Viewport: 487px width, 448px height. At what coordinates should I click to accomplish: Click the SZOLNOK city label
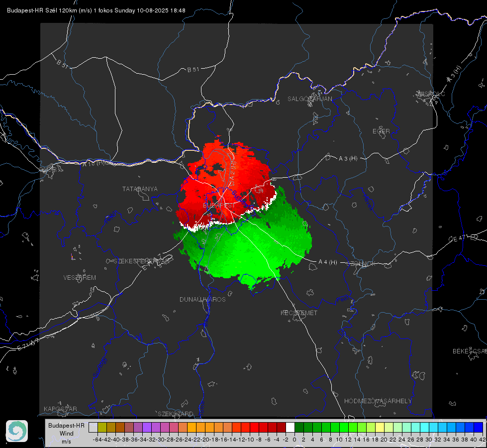coord(362,263)
